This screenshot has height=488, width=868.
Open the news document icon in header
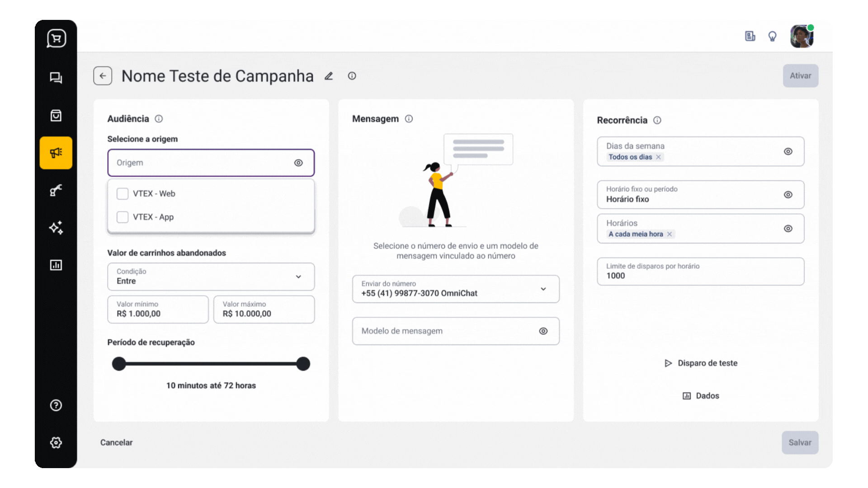tap(750, 36)
